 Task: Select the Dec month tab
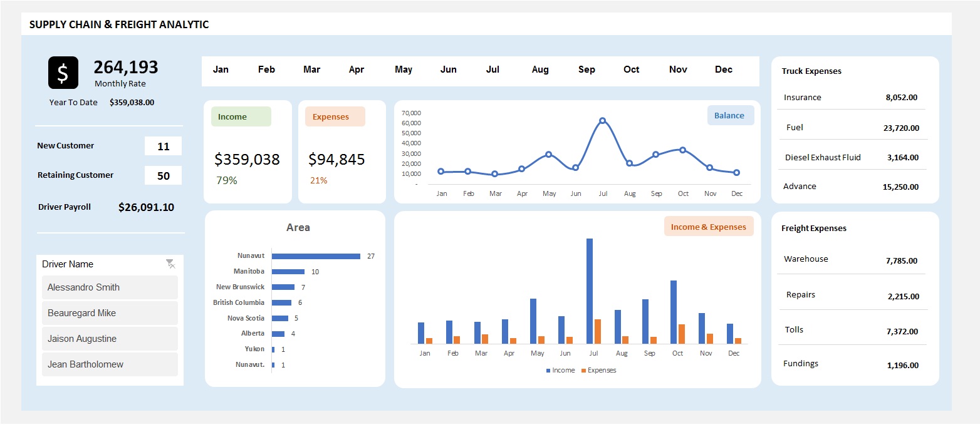coord(724,69)
